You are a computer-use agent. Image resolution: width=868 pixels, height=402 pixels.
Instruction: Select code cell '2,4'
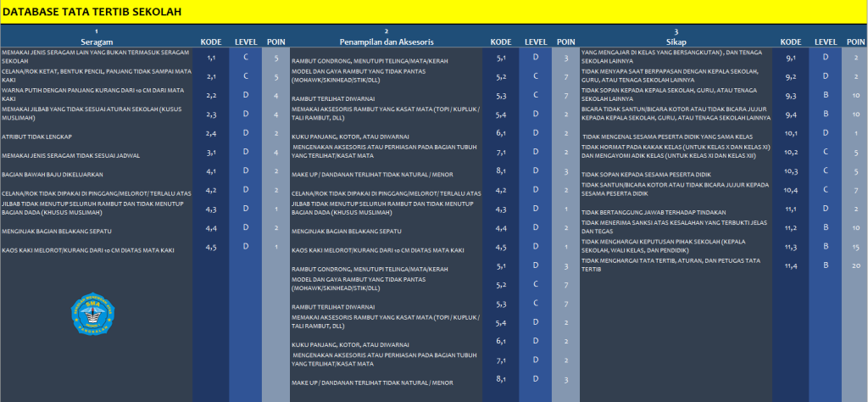click(x=211, y=133)
